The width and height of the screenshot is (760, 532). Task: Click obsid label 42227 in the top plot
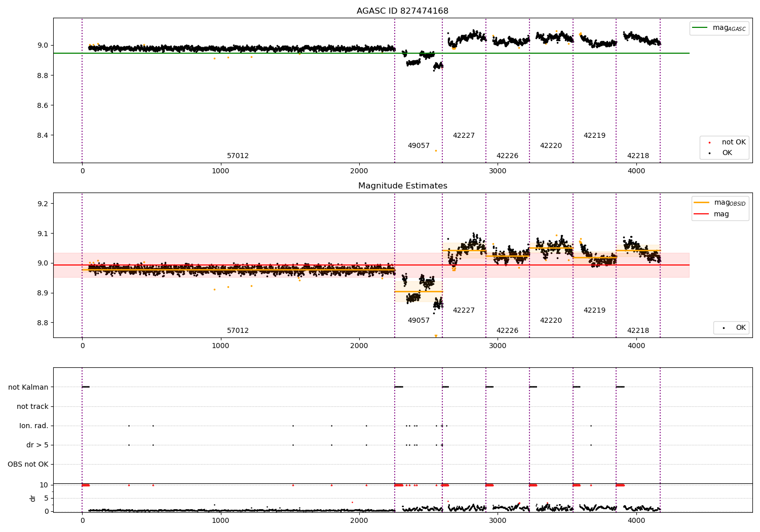coord(464,136)
